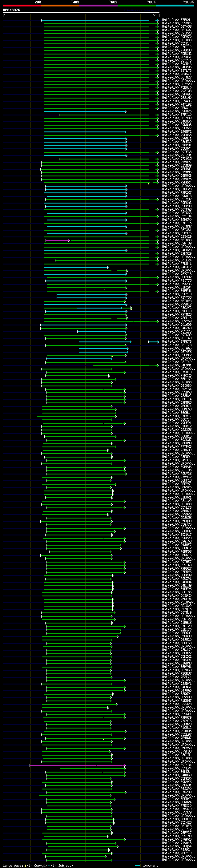
Task: Open hit UniRef100_C5XCJ4
Action: coord(177,43)
